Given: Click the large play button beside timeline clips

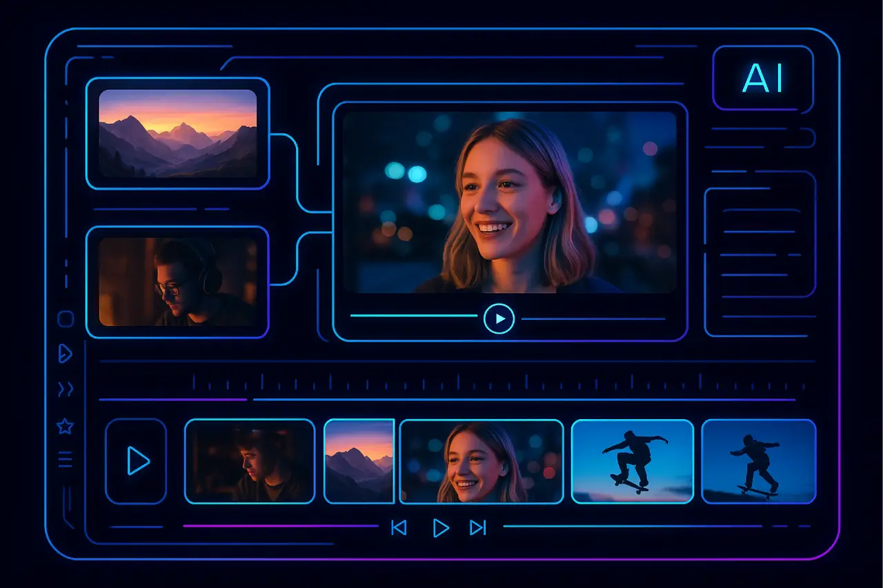Looking at the screenshot, I should tap(136, 460).
